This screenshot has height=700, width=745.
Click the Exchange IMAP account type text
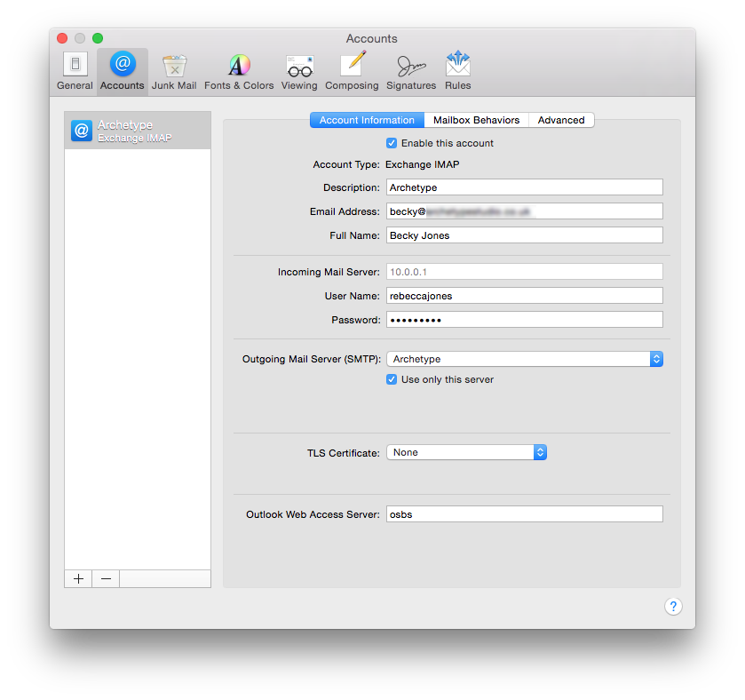(x=423, y=164)
